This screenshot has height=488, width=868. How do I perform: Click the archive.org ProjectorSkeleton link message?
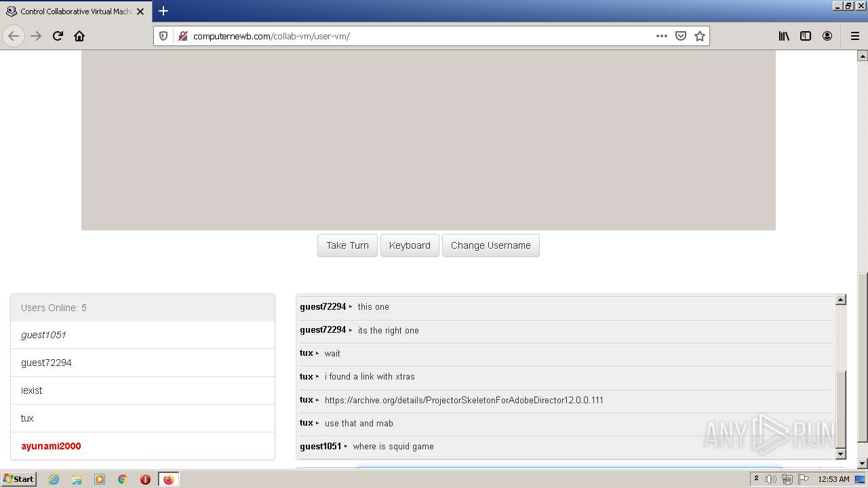pyautogui.click(x=464, y=400)
